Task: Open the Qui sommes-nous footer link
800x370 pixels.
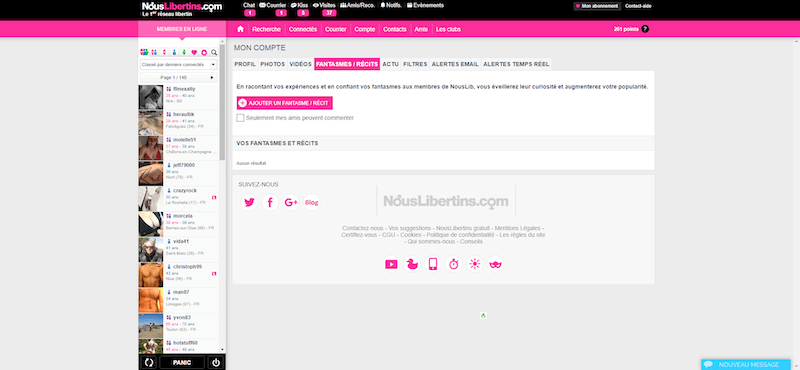Action: (x=431, y=241)
